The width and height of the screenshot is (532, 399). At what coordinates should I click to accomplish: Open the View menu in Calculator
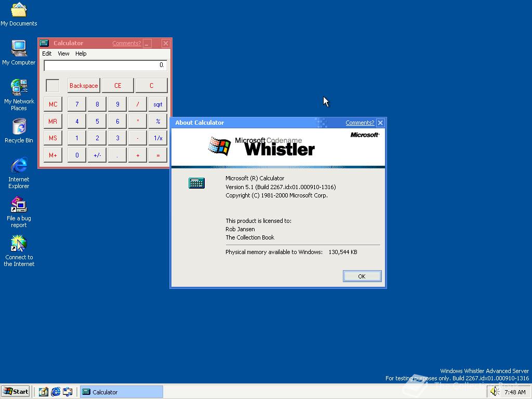pos(63,54)
